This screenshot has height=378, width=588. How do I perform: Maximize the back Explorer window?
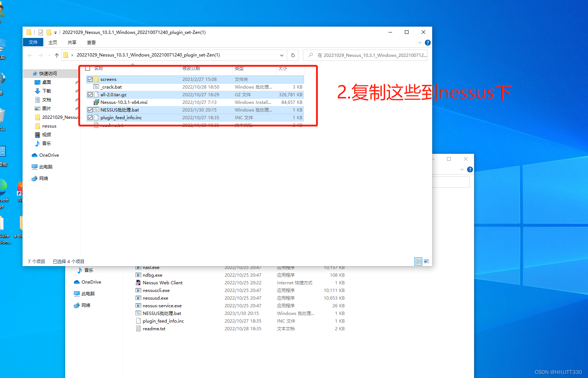449,159
